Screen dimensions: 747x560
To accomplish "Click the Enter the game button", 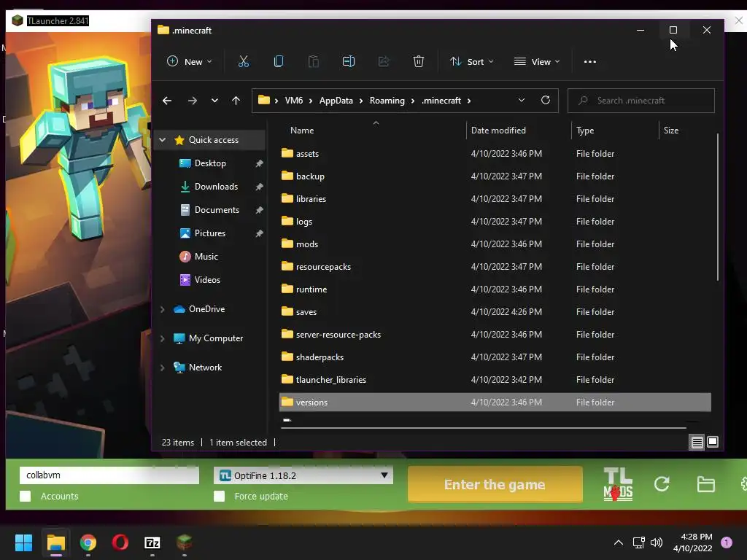I will coord(495,484).
